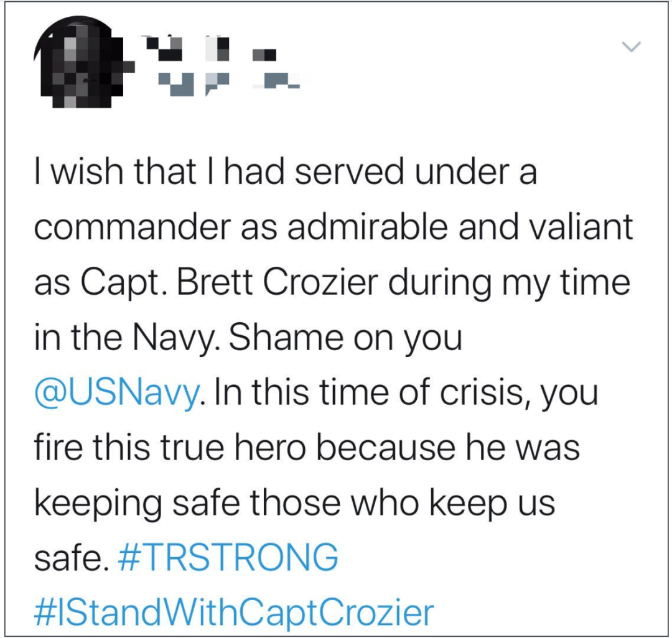Open the #TRSTRONG hashtag
This screenshot has height=638, width=672.
[228, 557]
